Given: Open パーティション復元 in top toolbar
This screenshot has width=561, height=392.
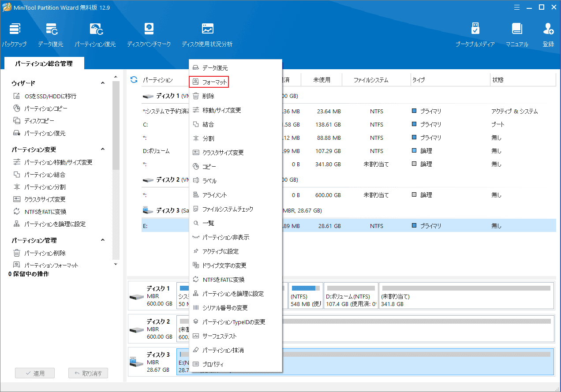Looking at the screenshot, I should pyautogui.click(x=95, y=35).
